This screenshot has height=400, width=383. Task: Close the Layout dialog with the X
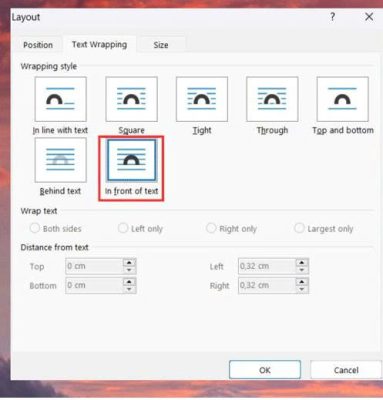[369, 17]
